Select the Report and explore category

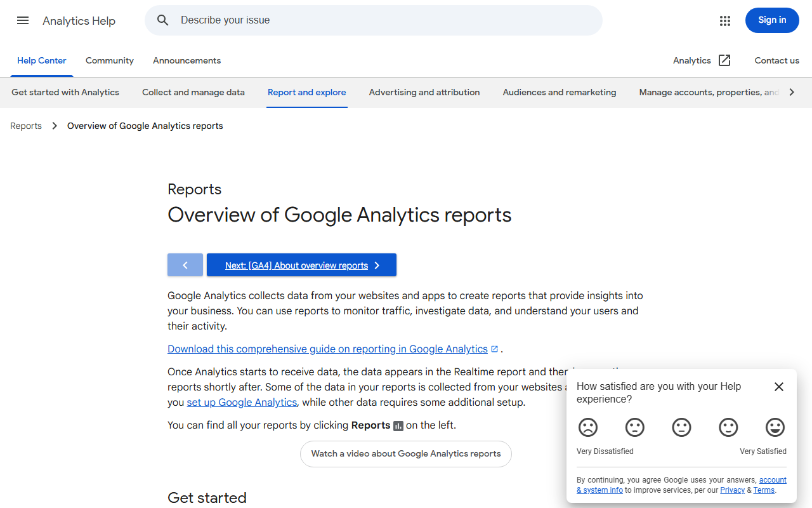point(307,92)
